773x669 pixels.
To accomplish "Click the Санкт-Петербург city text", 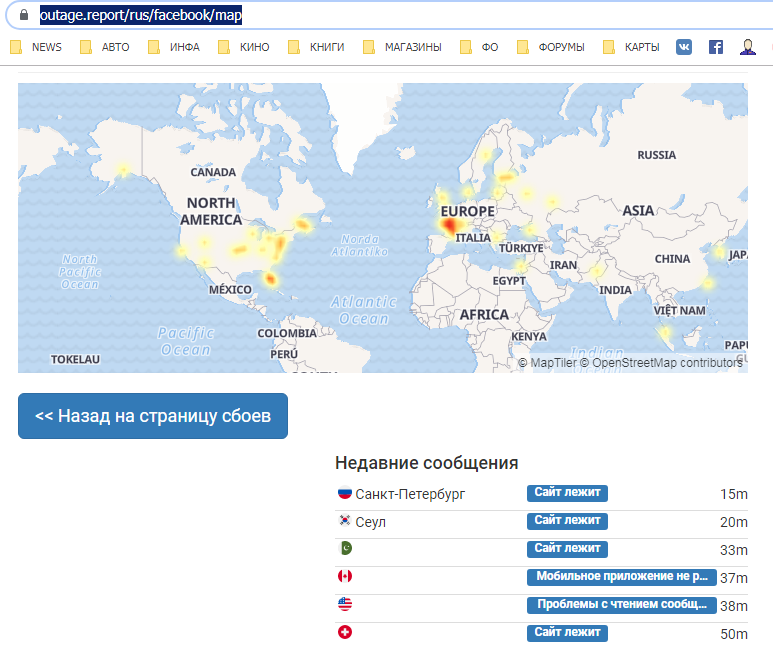I will [410, 494].
